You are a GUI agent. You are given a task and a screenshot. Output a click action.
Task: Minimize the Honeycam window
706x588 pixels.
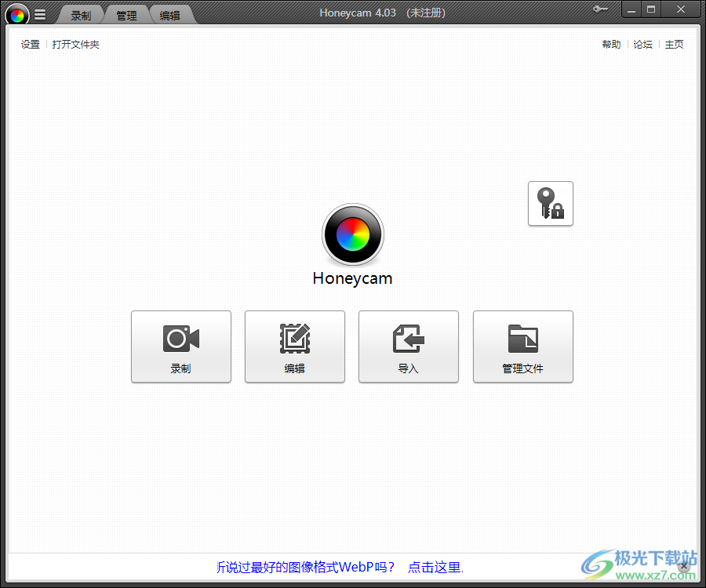click(x=631, y=9)
